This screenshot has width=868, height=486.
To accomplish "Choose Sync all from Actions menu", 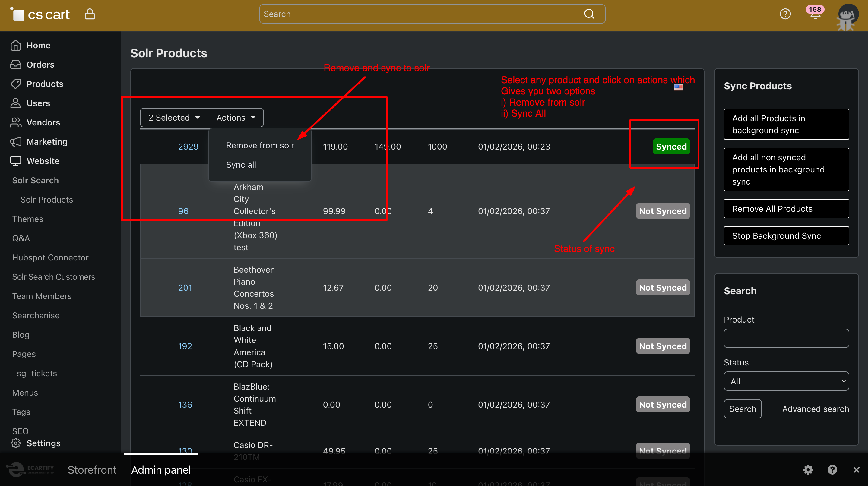I will (241, 165).
